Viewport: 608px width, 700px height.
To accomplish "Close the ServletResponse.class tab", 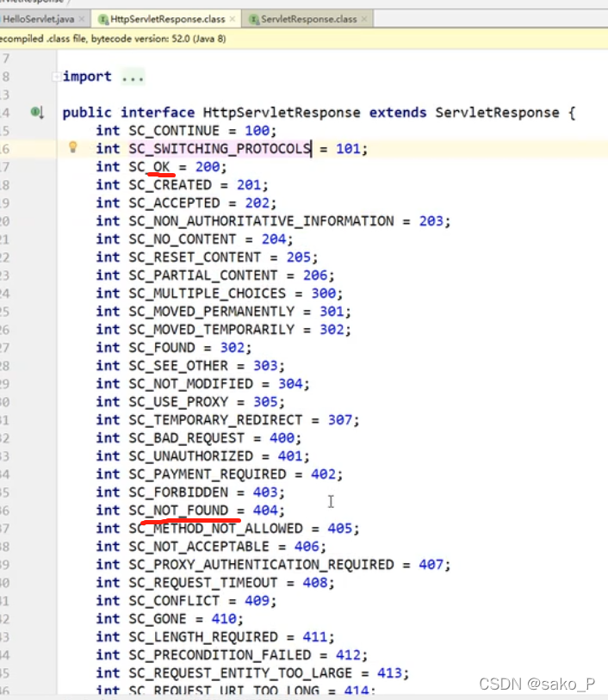I will [x=364, y=19].
